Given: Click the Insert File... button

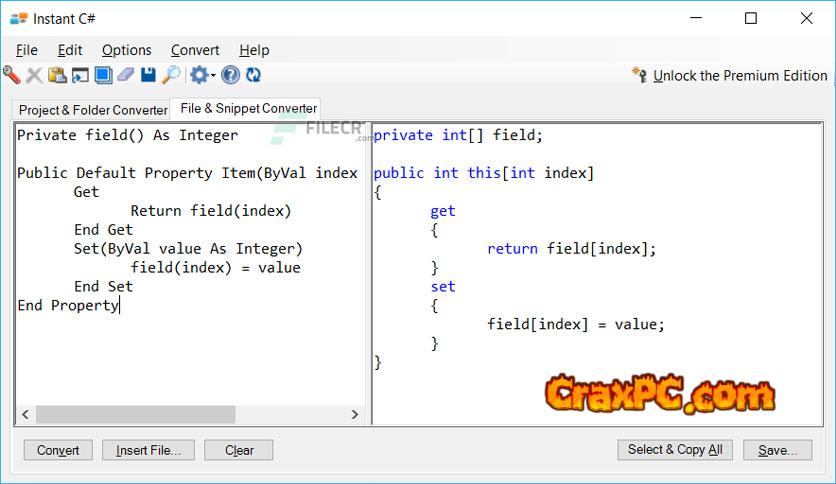Looking at the screenshot, I should (x=148, y=450).
